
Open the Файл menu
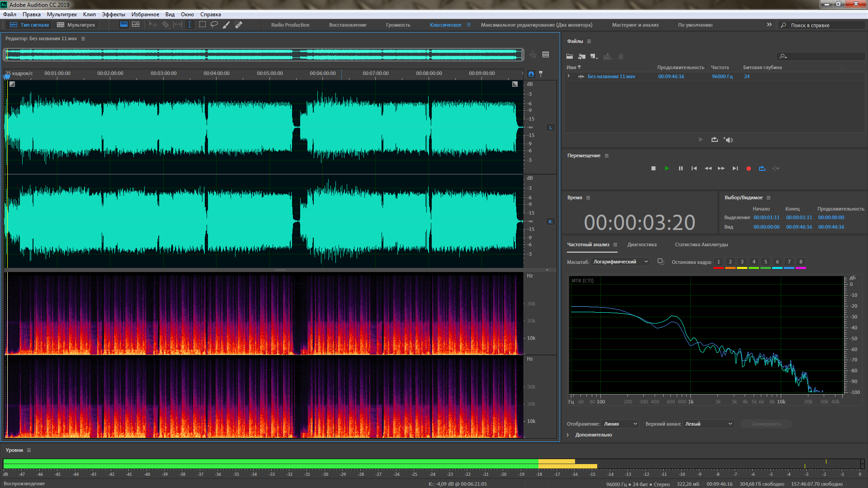point(10,14)
